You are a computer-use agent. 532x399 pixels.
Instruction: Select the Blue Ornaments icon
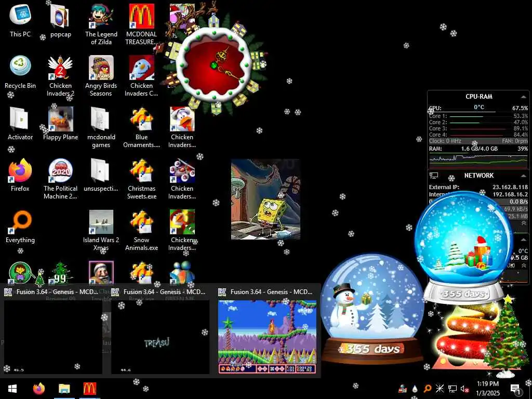141,127
